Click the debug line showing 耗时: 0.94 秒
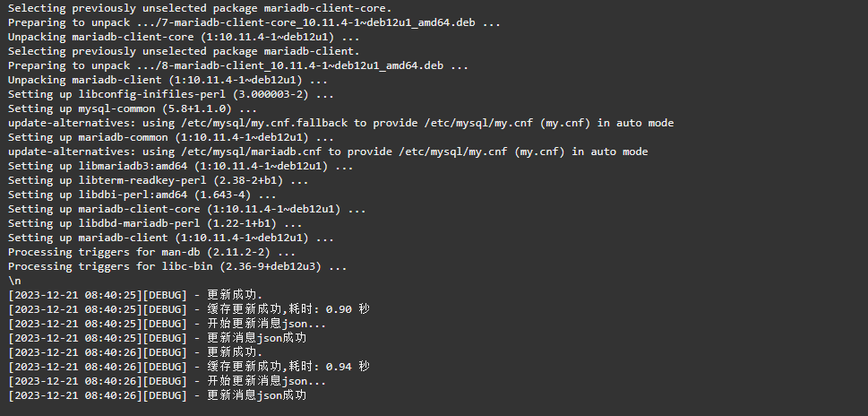 point(189,367)
